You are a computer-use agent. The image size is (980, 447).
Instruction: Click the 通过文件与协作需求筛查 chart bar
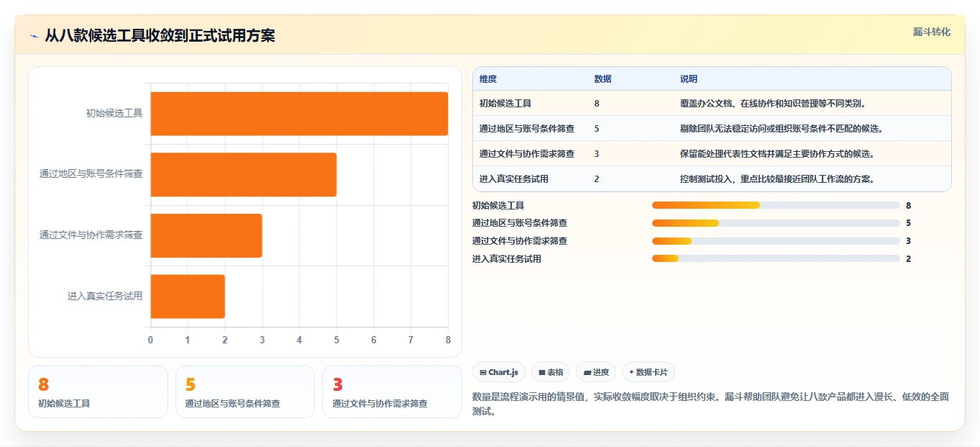[x=206, y=235]
